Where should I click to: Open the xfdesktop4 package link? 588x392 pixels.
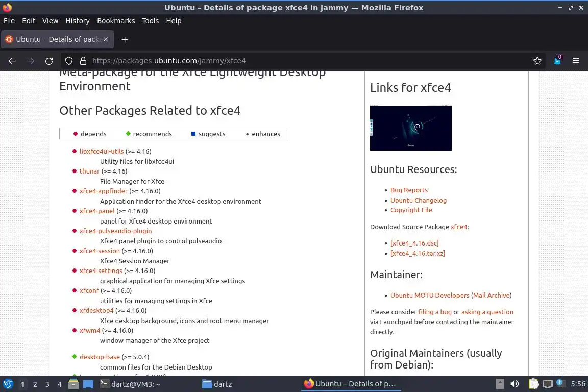(96, 310)
